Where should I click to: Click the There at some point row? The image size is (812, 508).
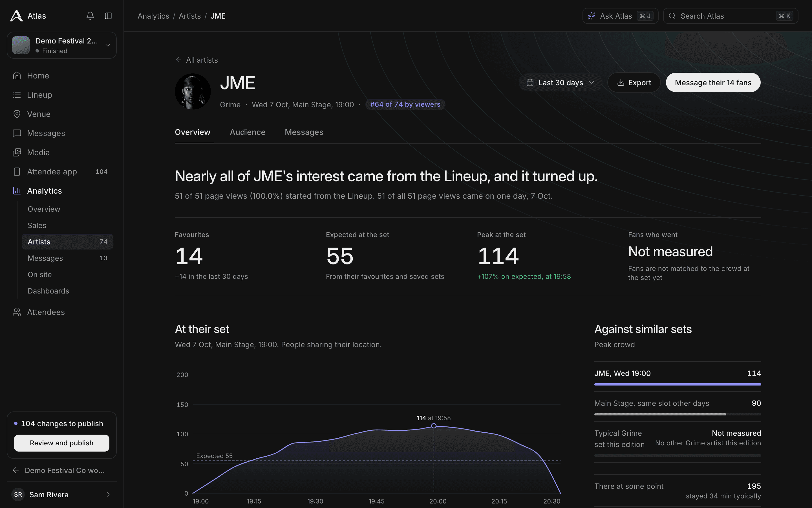pyautogui.click(x=678, y=491)
